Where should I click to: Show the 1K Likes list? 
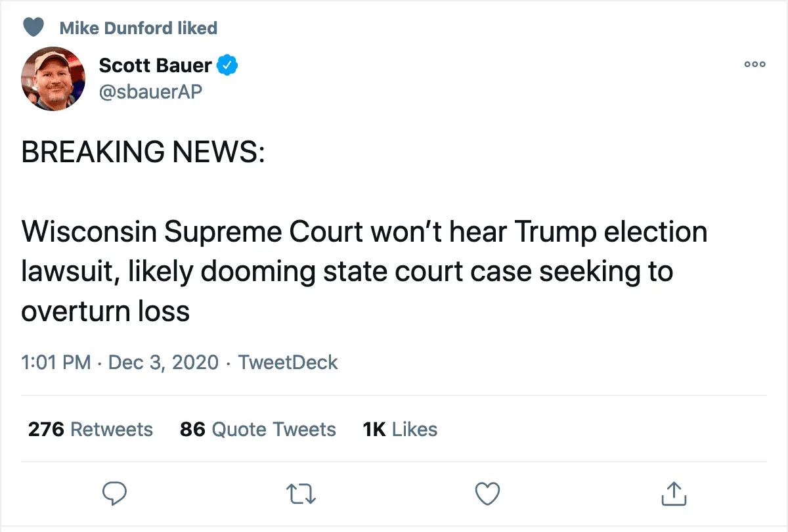pyautogui.click(x=400, y=430)
